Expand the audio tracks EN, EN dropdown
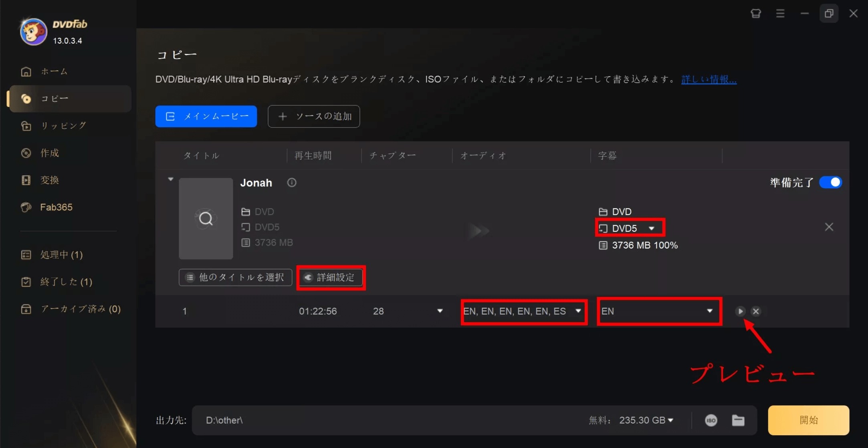Image resolution: width=868 pixels, height=448 pixels. (523, 311)
